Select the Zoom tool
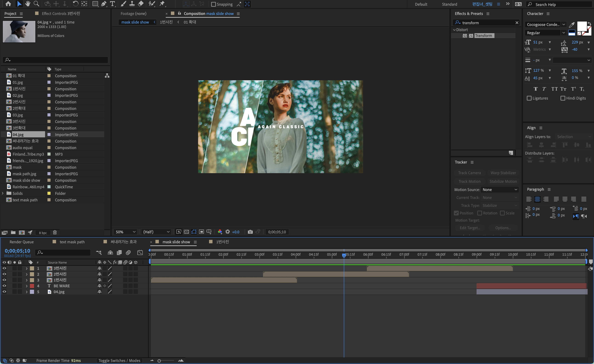 coord(36,4)
